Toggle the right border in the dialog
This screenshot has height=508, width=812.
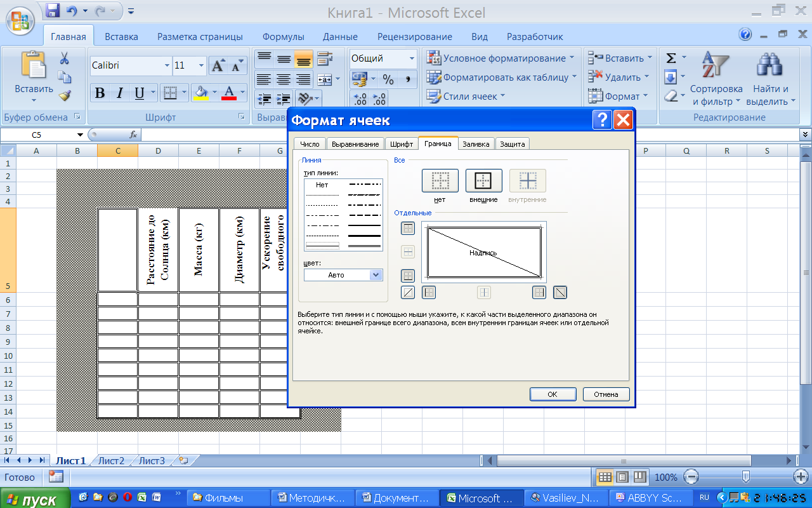[x=539, y=292]
